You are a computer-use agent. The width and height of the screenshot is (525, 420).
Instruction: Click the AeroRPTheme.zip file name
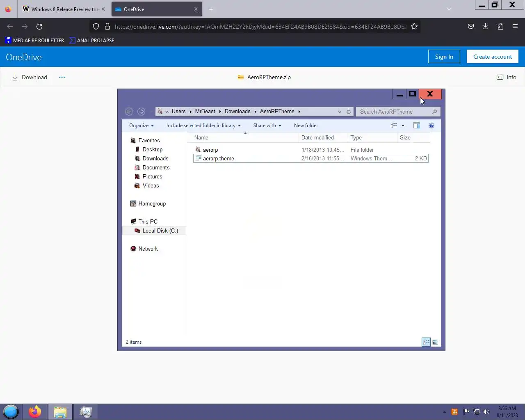click(x=269, y=77)
